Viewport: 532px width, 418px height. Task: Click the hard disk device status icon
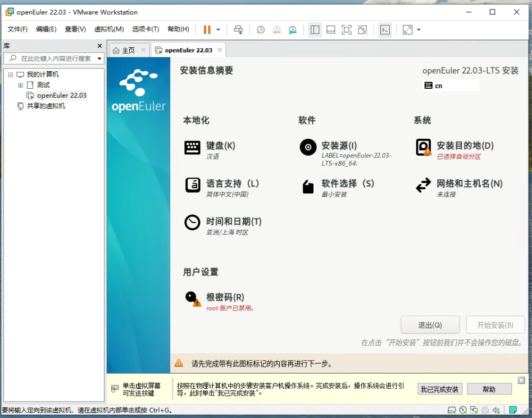tap(452, 410)
